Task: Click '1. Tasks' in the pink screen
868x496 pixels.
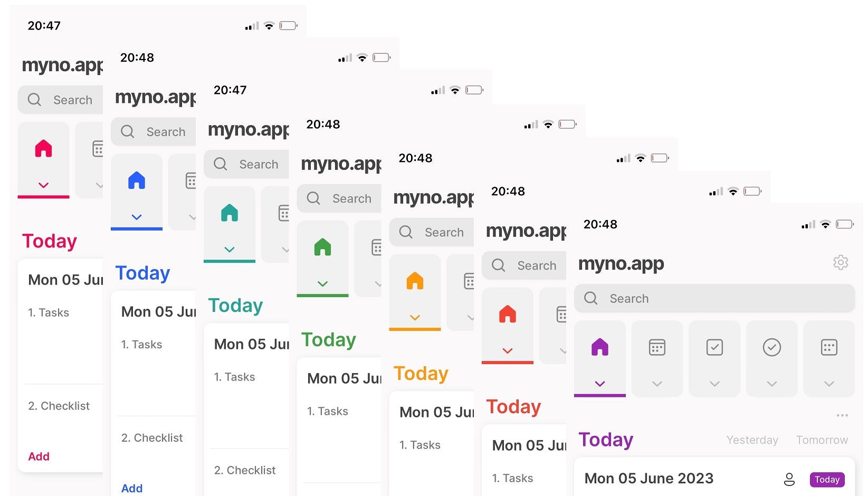Action: coord(49,312)
